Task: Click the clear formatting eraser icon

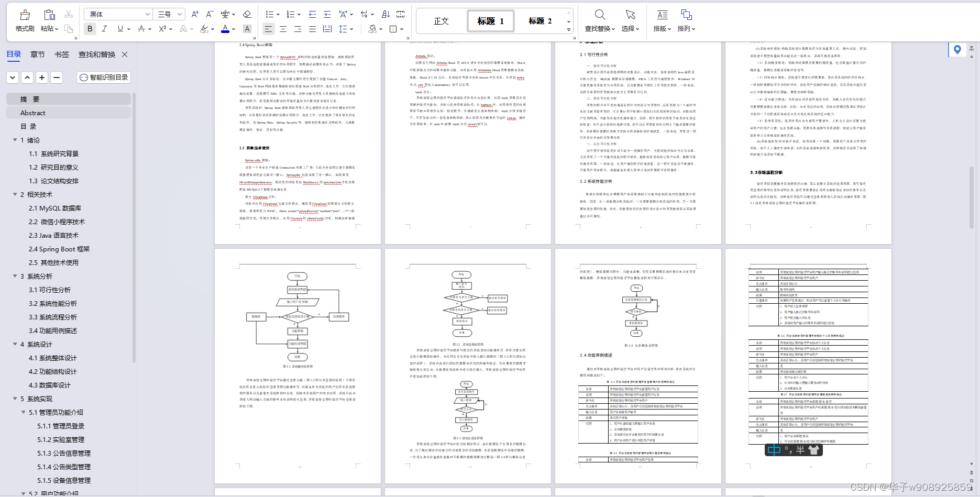Action: coord(247,14)
